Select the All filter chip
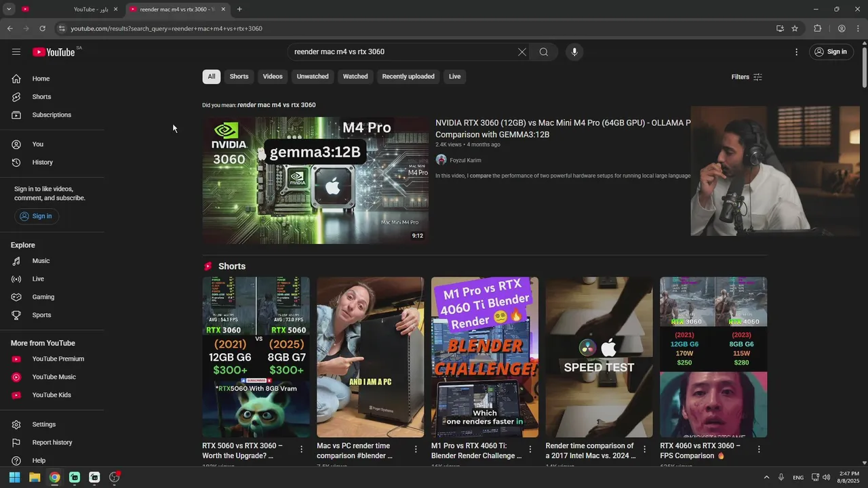The width and height of the screenshot is (868, 488). point(212,77)
